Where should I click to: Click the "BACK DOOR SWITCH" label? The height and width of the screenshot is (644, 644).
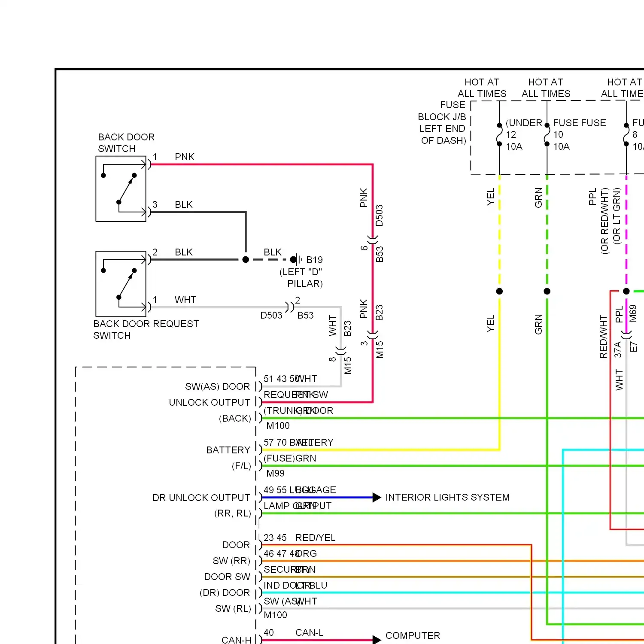(126, 143)
